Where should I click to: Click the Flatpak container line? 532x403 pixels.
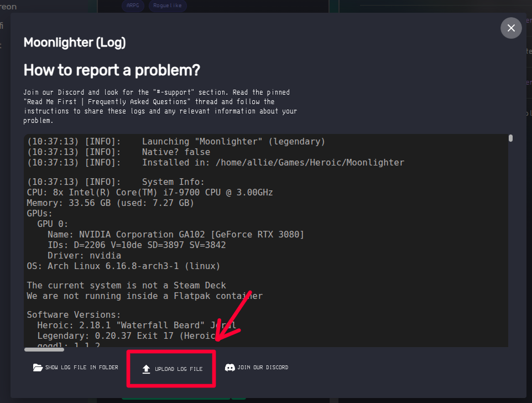click(x=144, y=296)
